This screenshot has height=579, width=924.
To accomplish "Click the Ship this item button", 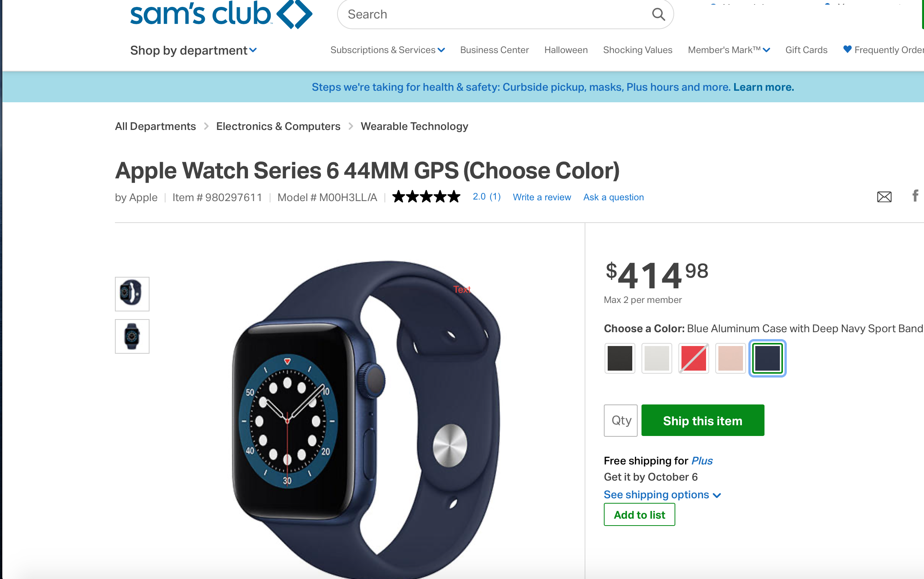I will 703,420.
